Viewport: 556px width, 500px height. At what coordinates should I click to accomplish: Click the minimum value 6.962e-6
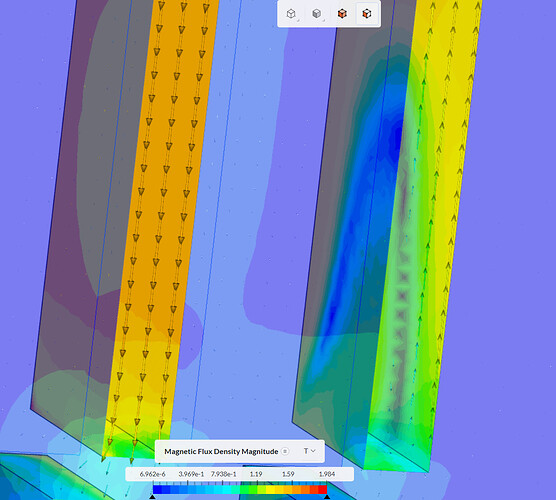tap(152, 474)
